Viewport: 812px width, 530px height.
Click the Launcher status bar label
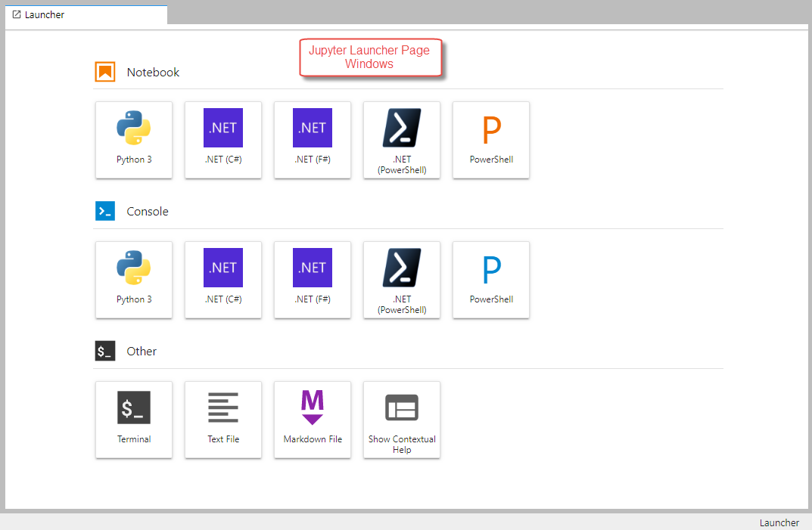(779, 522)
